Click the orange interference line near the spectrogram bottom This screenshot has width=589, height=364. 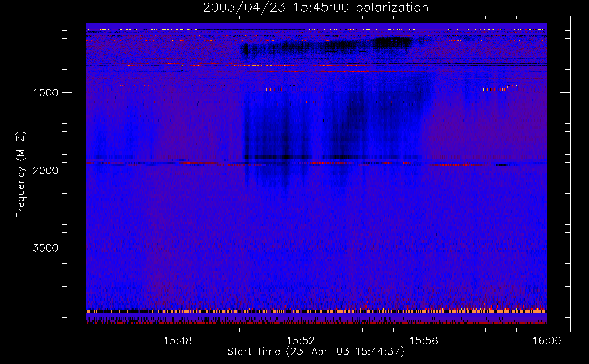point(316,311)
